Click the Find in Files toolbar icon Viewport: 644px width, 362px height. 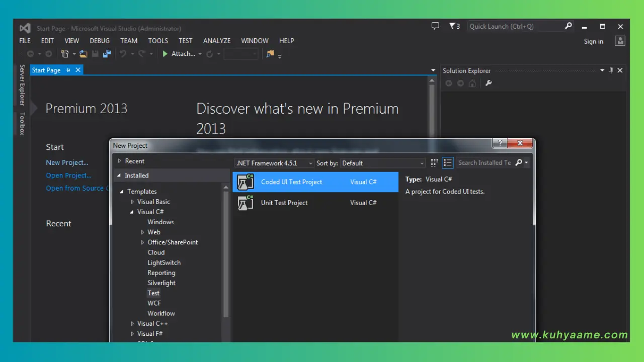click(x=270, y=54)
